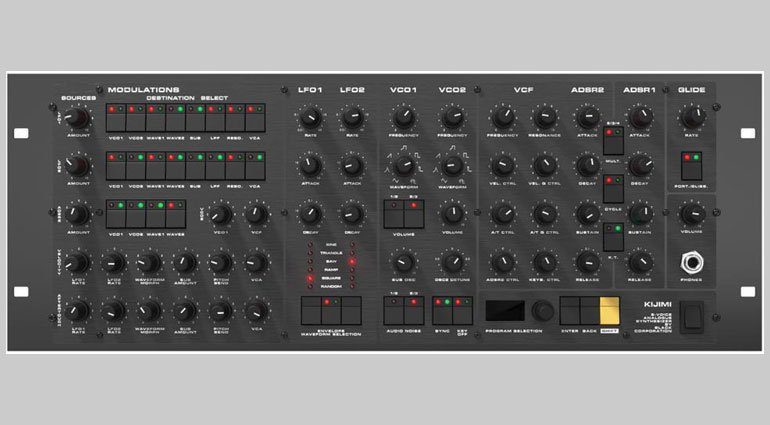Screen dimensions: 770x425
Task: Click the output Volume knob under Glide
Action: pyautogui.click(x=691, y=213)
